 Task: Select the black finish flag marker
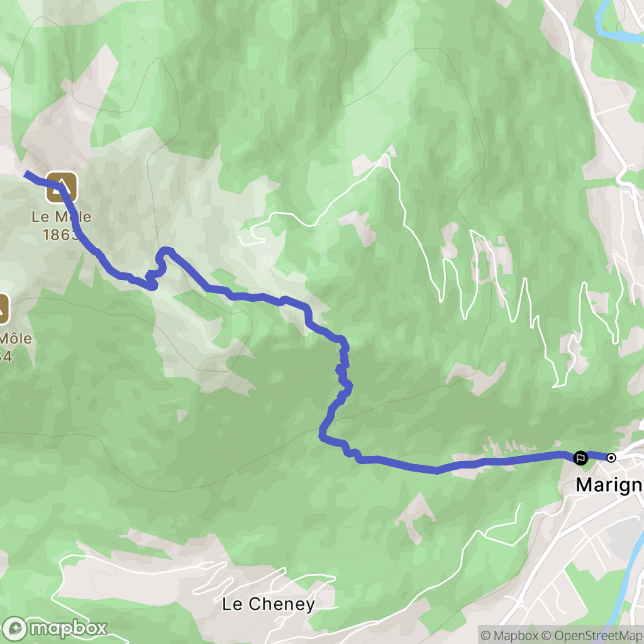coord(580,458)
